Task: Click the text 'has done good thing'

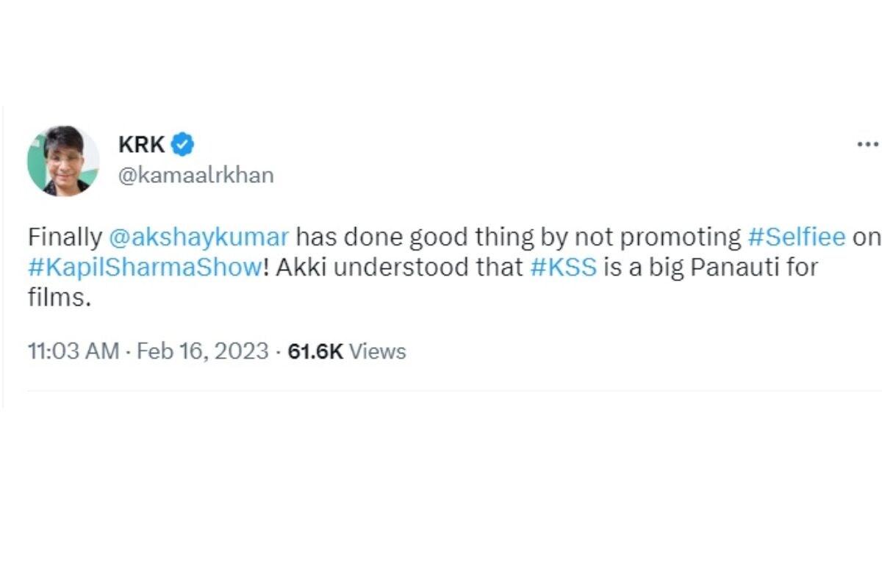Action: pos(408,237)
